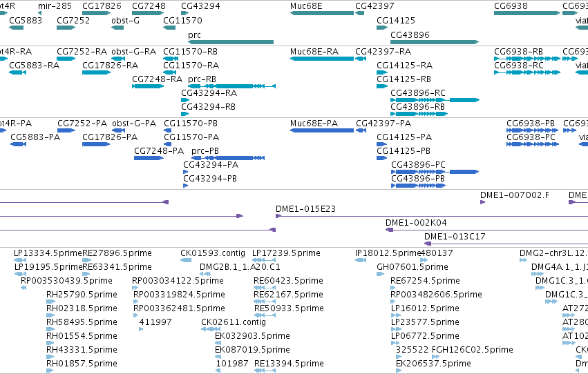Click protein CG5883-PA

pyautogui.click(x=19, y=144)
